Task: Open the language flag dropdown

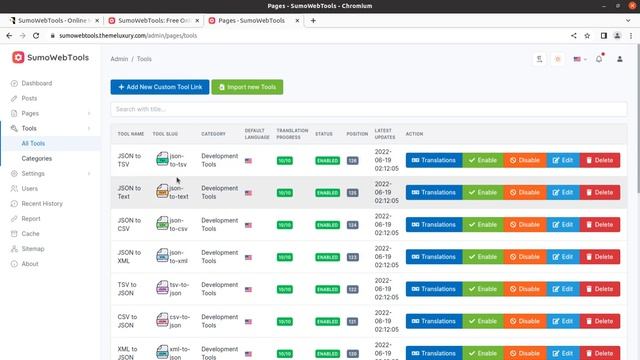Action: (580, 59)
